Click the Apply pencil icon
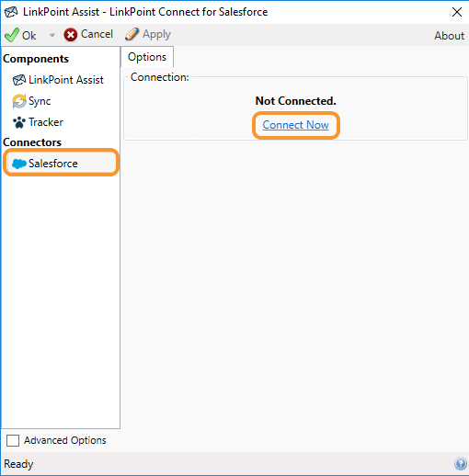 tap(132, 34)
